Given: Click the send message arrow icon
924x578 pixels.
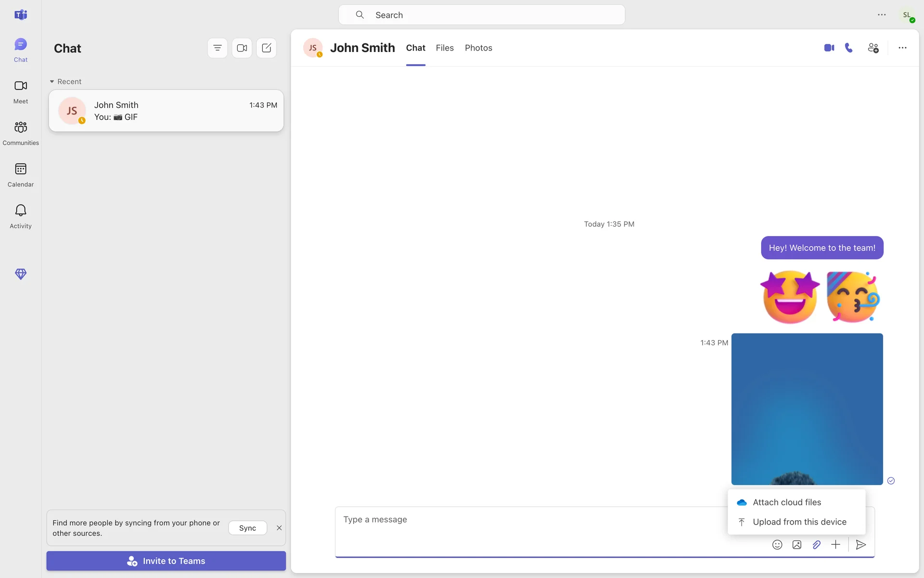Looking at the screenshot, I should (x=861, y=545).
